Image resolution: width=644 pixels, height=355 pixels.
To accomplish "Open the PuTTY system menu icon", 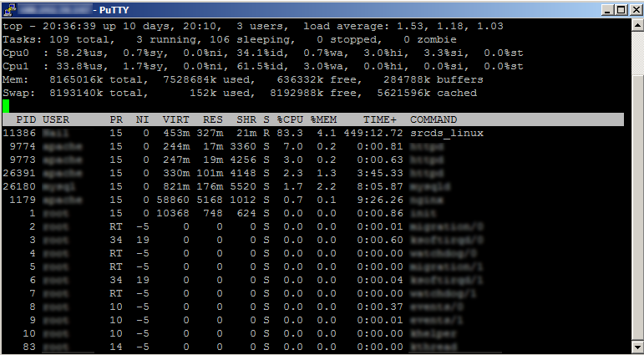I will coord(10,9).
